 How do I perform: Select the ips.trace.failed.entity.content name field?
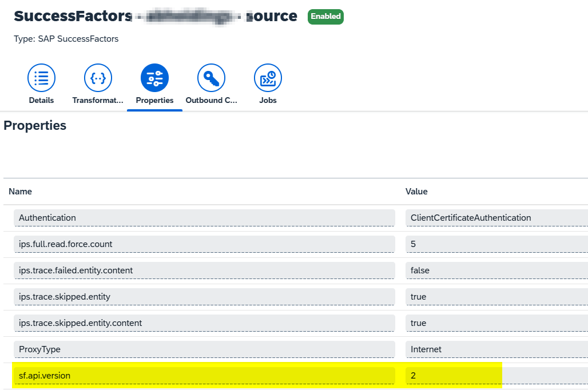pos(204,270)
